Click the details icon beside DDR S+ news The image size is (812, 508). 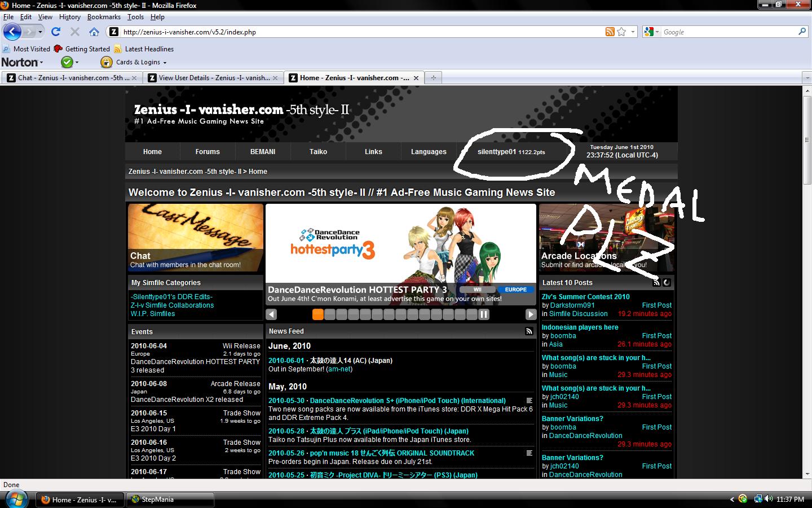pos(529,401)
